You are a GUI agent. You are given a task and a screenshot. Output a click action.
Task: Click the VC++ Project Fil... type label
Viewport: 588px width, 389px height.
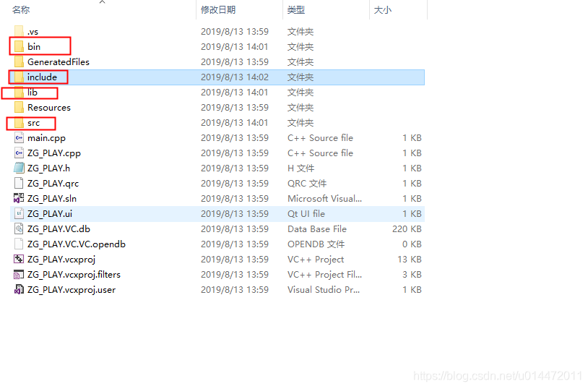325,275
